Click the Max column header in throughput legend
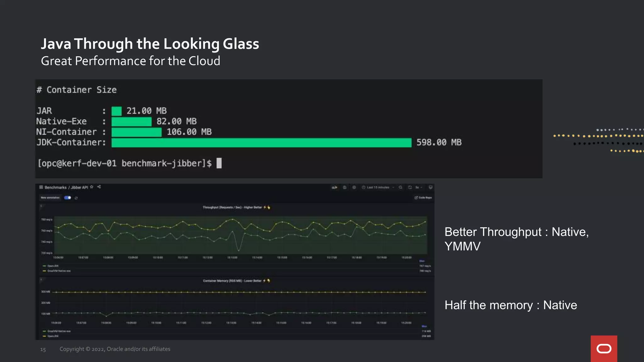This screenshot has height=362, width=644. point(422,261)
